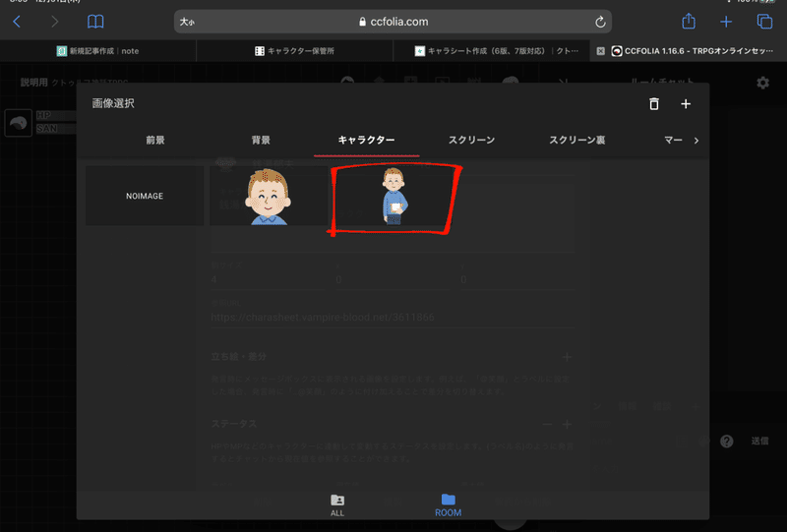This screenshot has height=532, width=787.
Task: Switch to ROOM images folder
Action: pyautogui.click(x=448, y=505)
